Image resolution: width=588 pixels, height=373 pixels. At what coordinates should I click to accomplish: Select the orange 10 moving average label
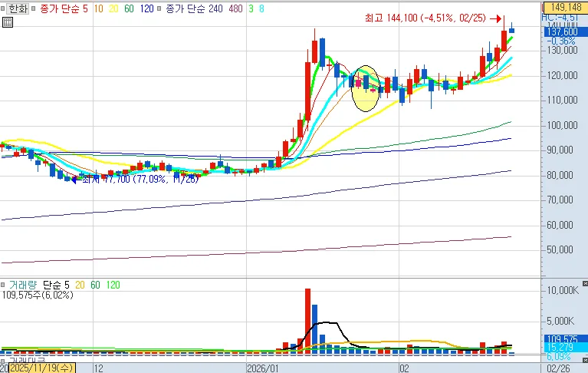pos(100,8)
